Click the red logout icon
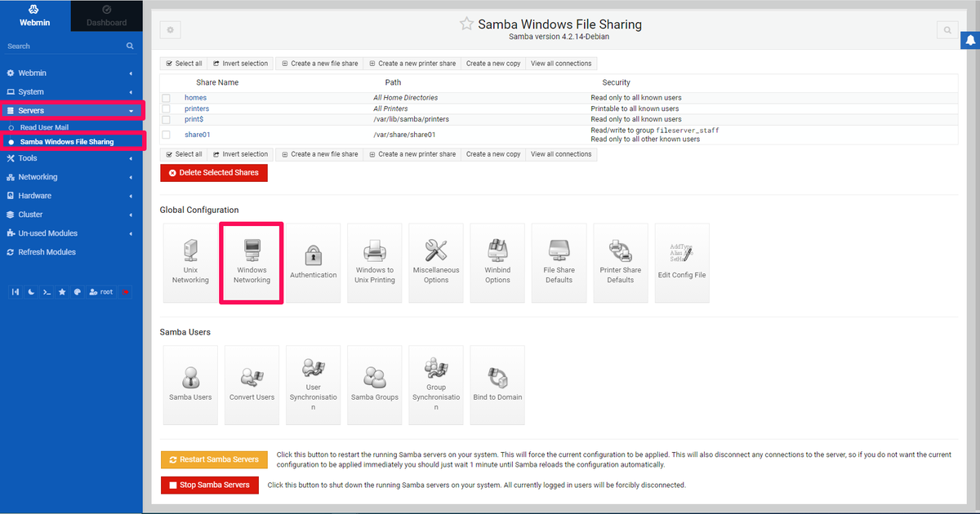This screenshot has height=514, width=980. tap(125, 291)
